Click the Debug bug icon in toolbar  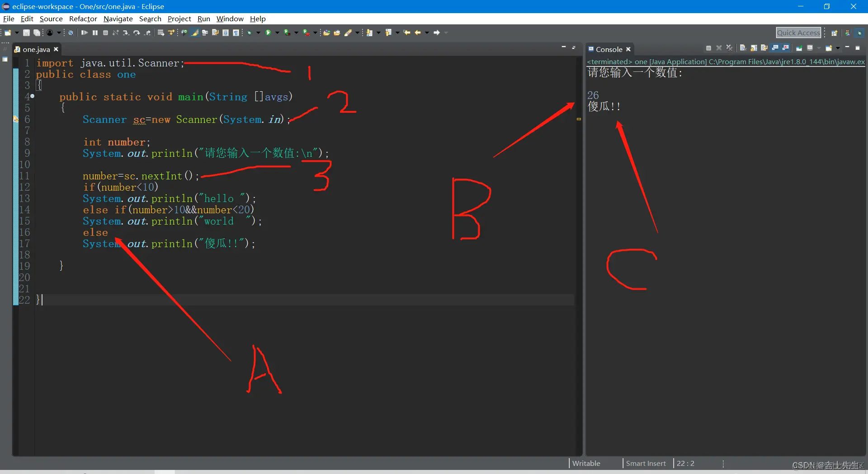coord(249,33)
